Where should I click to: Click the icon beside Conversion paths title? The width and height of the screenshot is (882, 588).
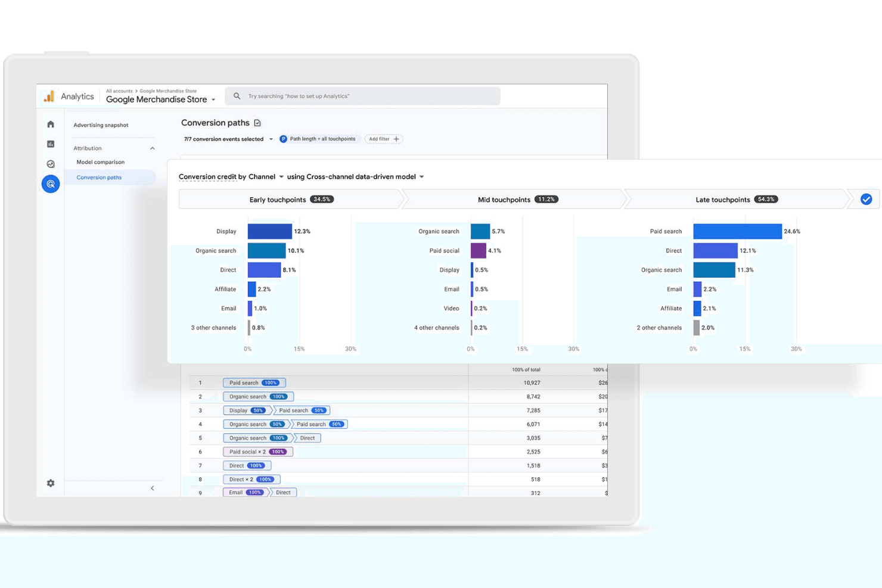[257, 123]
